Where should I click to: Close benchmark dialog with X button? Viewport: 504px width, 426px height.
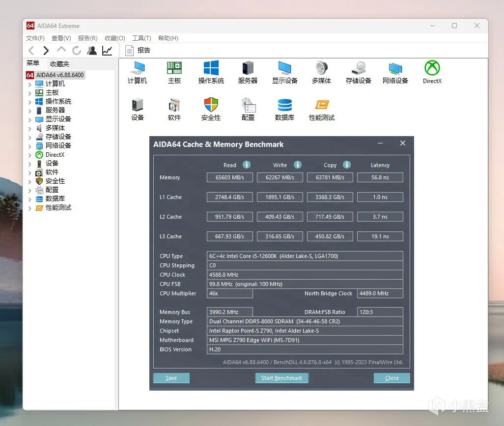click(403, 143)
